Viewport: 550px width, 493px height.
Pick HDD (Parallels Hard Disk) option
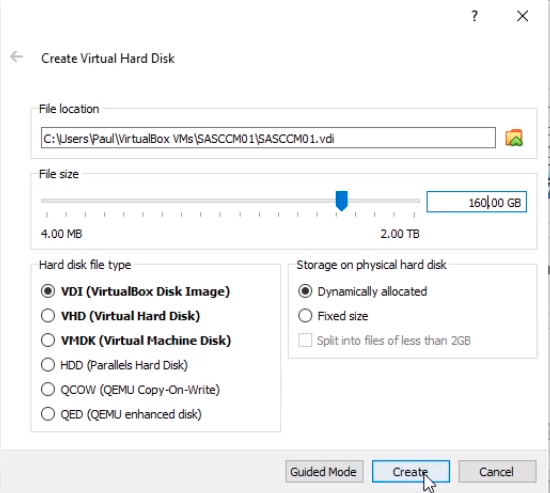click(48, 365)
